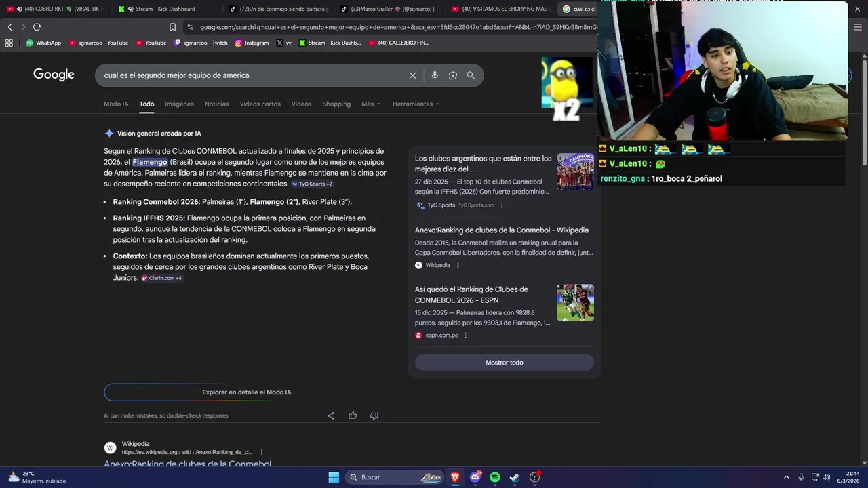Share the AI overview with the share icon
868x488 pixels.
331,415
